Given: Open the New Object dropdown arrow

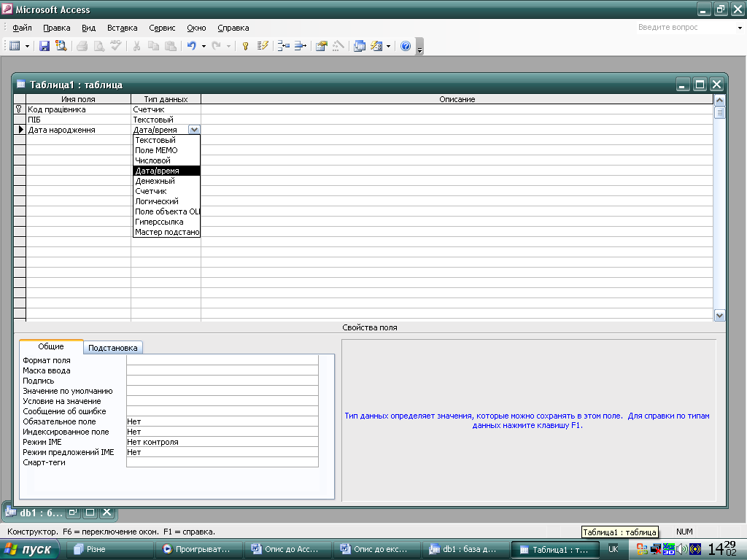Looking at the screenshot, I should coord(388,46).
